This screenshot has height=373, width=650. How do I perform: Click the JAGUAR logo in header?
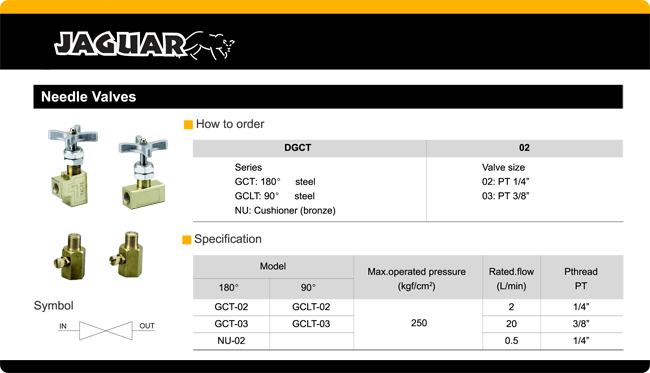[144, 44]
